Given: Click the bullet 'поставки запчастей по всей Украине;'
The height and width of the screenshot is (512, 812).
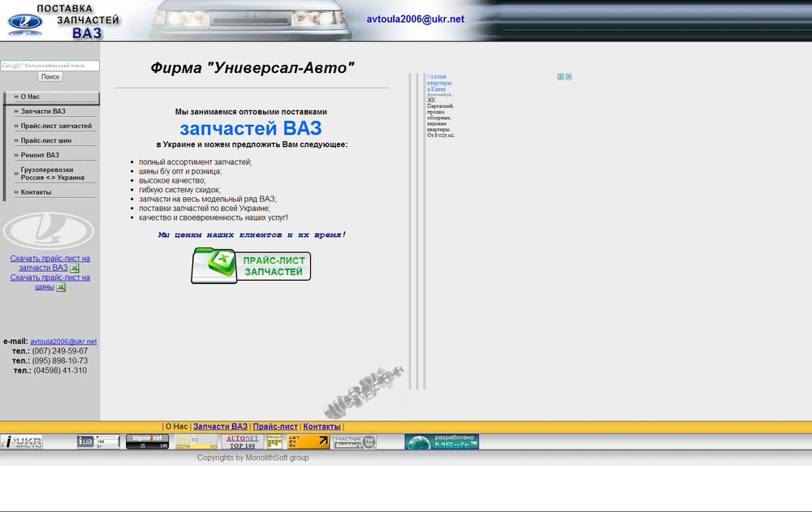Looking at the screenshot, I should [205, 209].
